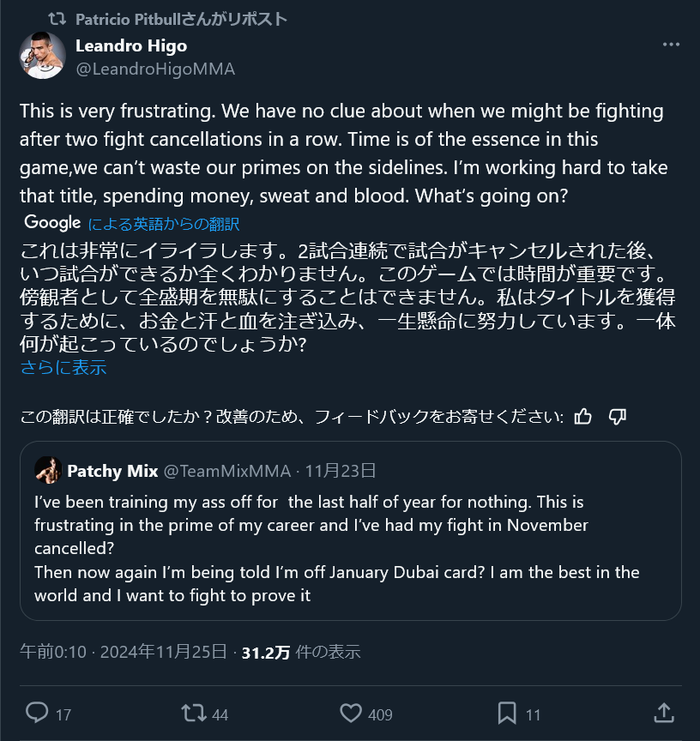
Task: Rate the translation with thumbs up
Action: pos(583,417)
